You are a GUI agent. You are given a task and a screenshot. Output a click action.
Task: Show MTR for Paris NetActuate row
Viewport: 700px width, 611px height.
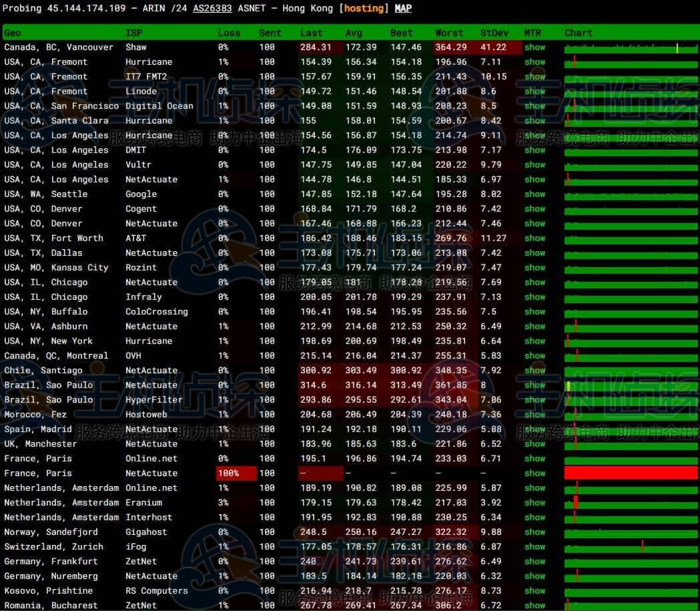click(x=535, y=473)
